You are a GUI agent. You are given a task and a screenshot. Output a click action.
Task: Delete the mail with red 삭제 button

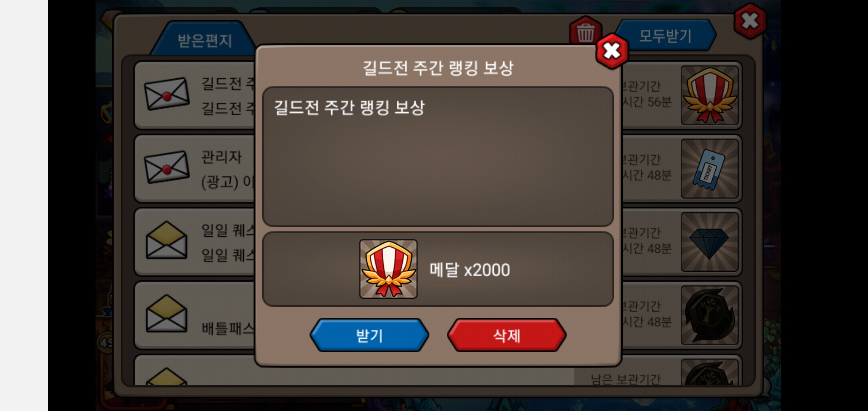(507, 335)
